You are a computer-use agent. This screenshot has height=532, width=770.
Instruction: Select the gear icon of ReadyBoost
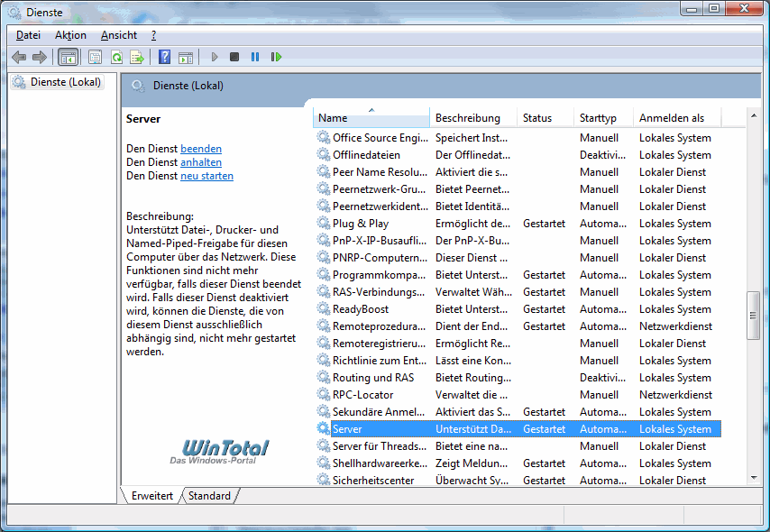click(323, 308)
